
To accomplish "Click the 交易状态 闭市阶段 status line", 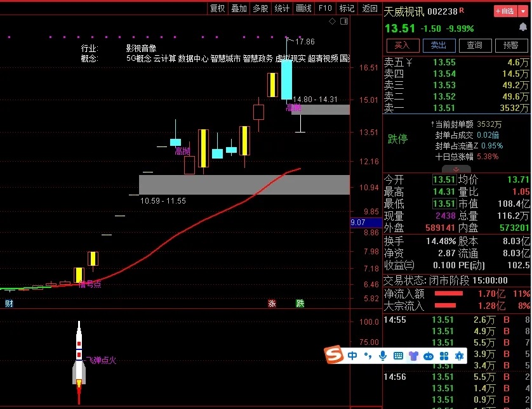I will [x=446, y=280].
